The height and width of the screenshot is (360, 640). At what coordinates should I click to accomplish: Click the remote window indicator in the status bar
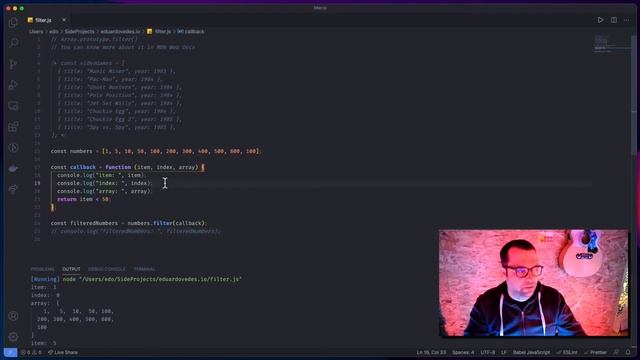coord(10,352)
